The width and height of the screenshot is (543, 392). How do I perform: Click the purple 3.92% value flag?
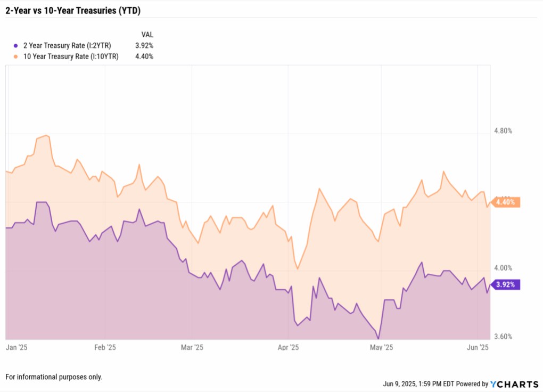tap(506, 284)
